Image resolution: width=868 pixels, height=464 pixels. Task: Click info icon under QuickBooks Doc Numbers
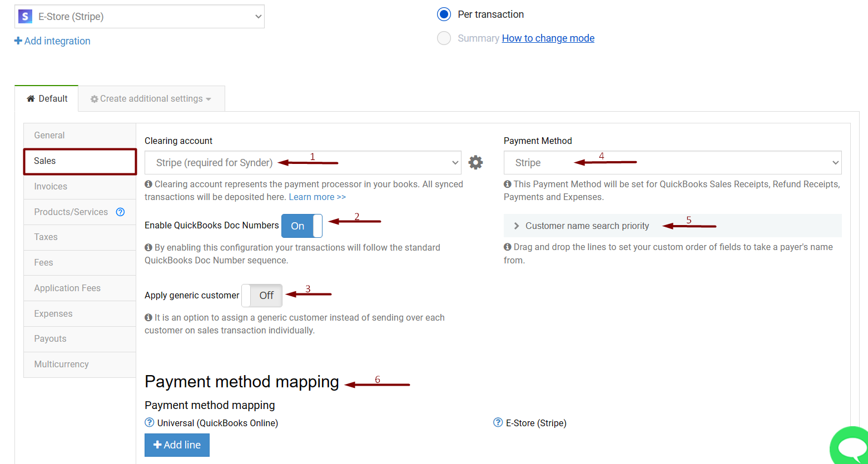point(148,247)
